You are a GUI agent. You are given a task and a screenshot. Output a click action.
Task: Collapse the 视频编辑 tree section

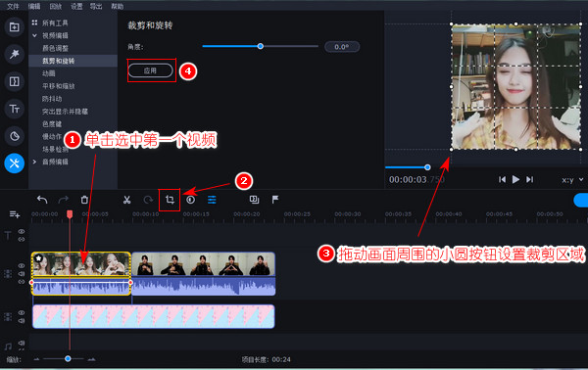(34, 35)
